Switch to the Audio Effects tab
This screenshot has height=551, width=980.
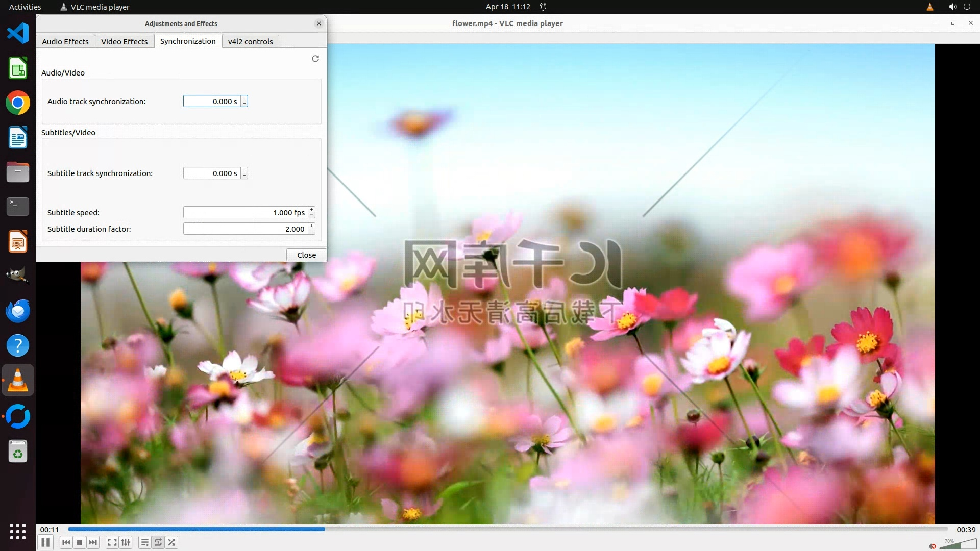point(65,41)
